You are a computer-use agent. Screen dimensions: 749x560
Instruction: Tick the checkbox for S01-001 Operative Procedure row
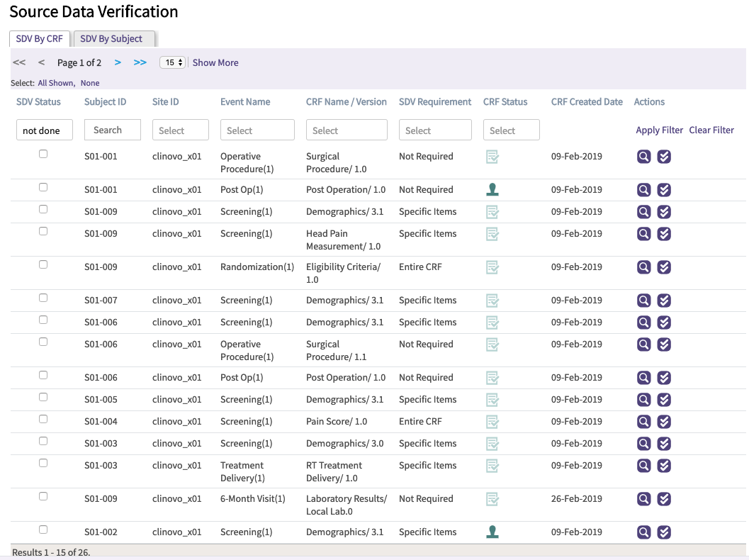click(x=43, y=154)
